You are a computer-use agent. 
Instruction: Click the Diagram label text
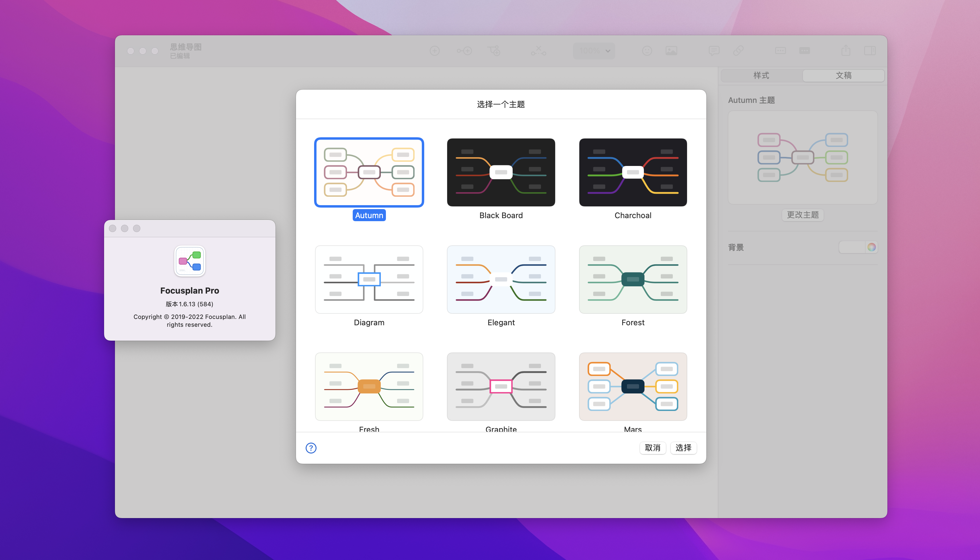pyautogui.click(x=369, y=322)
